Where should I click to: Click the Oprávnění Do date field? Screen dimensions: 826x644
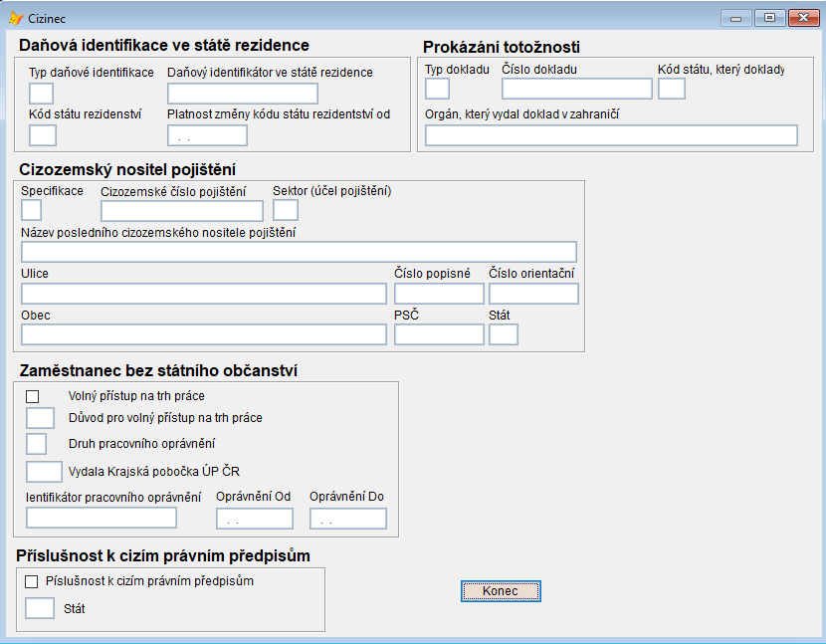pyautogui.click(x=347, y=519)
